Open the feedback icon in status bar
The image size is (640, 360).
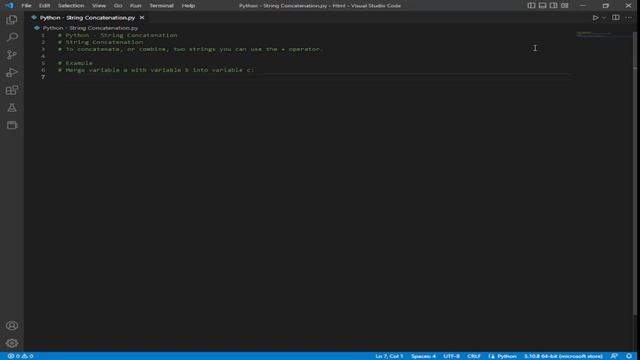click(614, 356)
